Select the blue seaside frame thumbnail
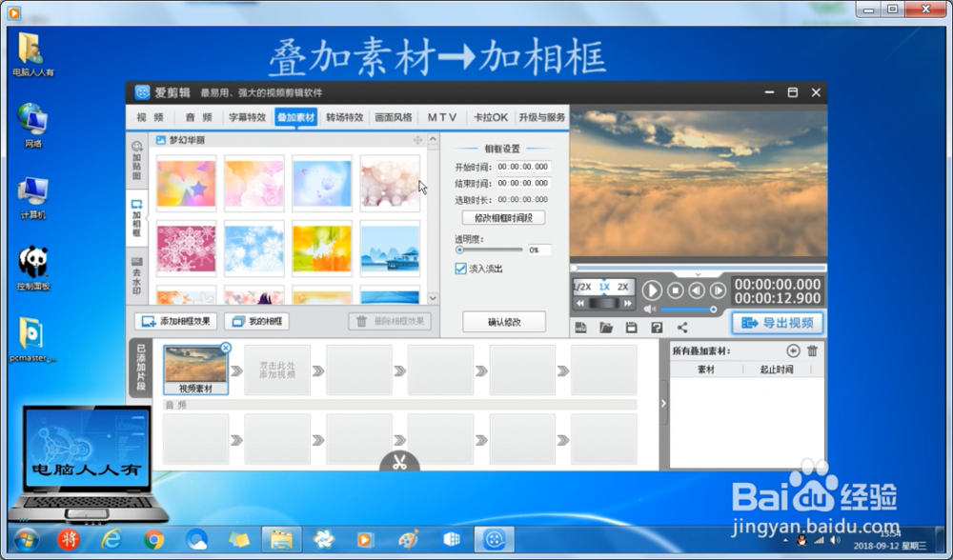 click(390, 249)
